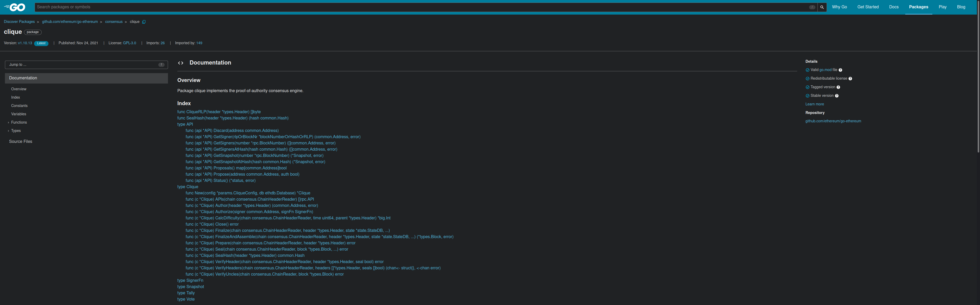Image resolution: width=980 pixels, height=305 pixels.
Task: Open the Get Started menu item
Action: click(868, 7)
